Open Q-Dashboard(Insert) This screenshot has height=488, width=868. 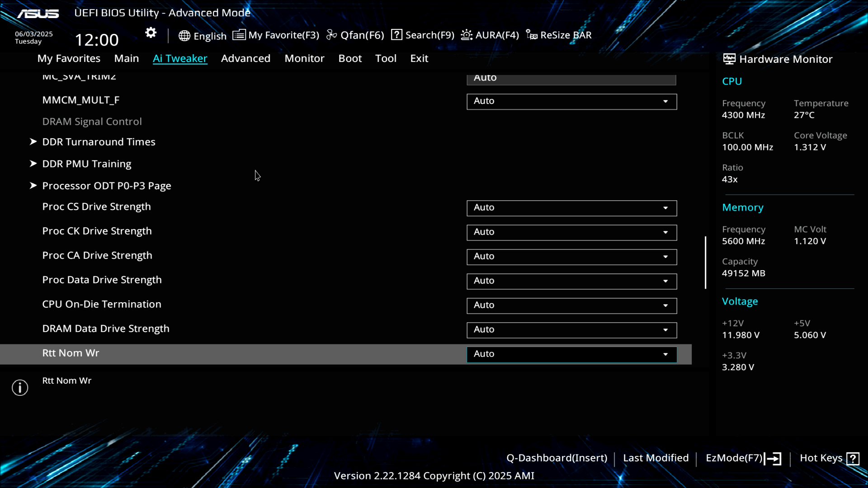[x=557, y=458]
